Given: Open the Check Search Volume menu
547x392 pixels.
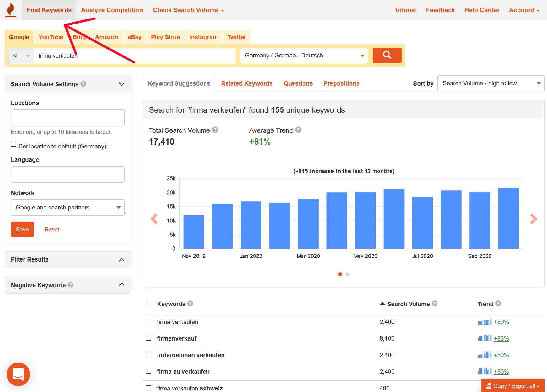Looking at the screenshot, I should pos(188,10).
